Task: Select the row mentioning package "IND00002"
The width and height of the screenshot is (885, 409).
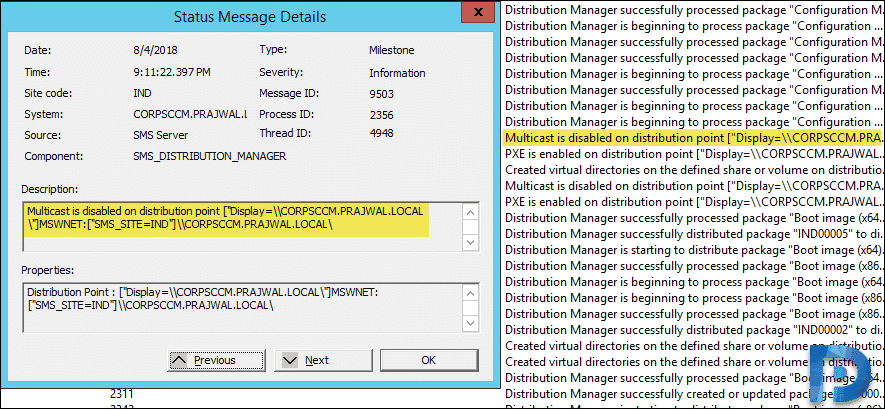Action: pyautogui.click(x=694, y=330)
